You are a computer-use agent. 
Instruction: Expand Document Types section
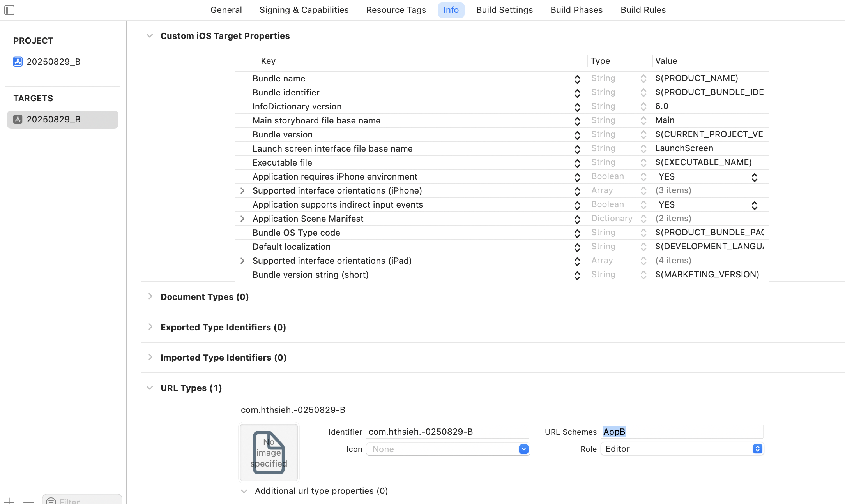point(150,296)
